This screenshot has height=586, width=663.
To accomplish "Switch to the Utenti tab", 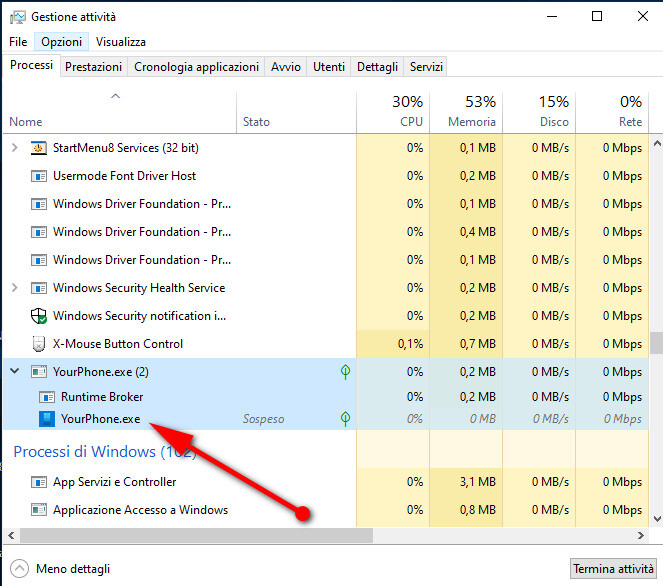I will pyautogui.click(x=329, y=67).
